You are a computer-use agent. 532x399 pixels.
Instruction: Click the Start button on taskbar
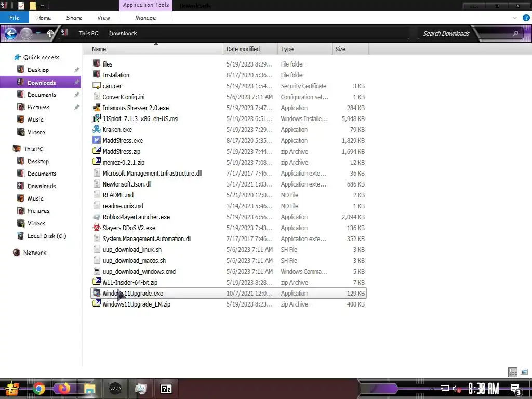tap(12, 389)
